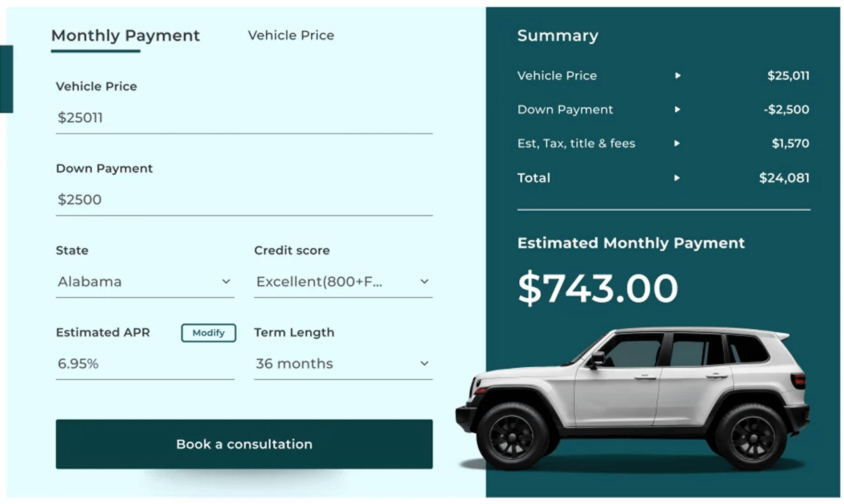Click the Down Payment input showing $2500
Image resolution: width=844 pixels, height=504 pixels.
coord(165,199)
